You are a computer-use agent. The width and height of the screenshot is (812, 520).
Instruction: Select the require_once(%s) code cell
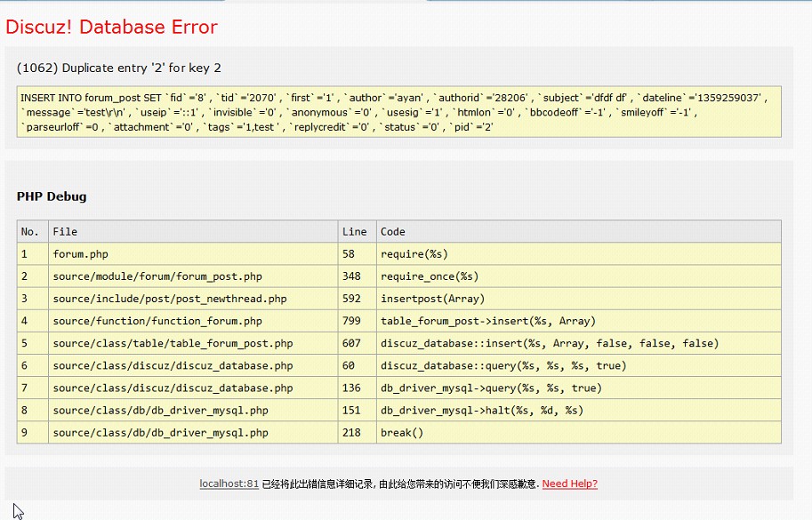tap(579, 276)
